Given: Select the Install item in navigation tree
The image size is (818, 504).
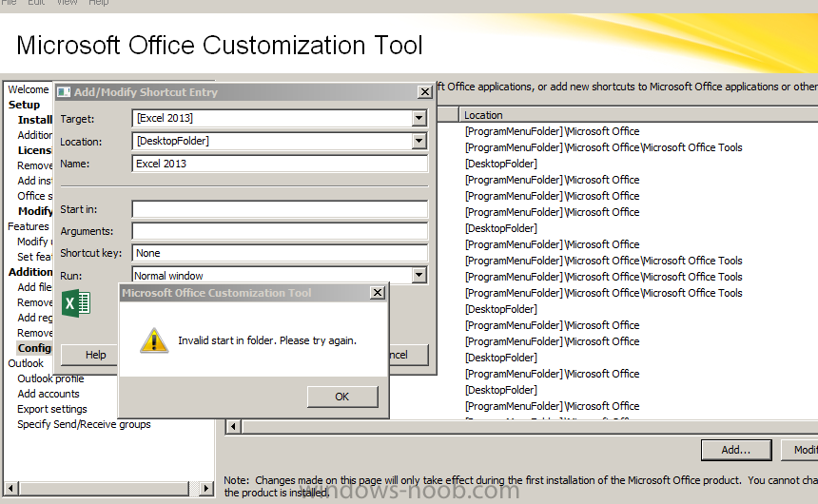Looking at the screenshot, I should click(x=35, y=120).
